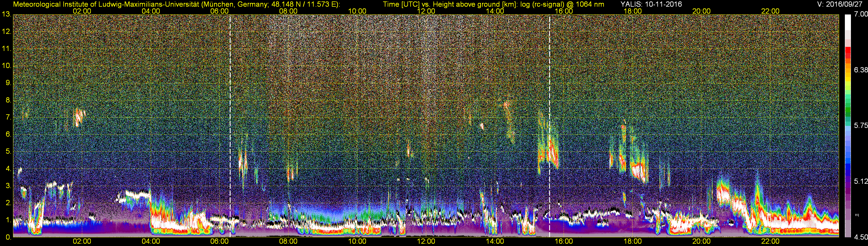Click the 3 km height axis label
868x246 pixels.
coord(8,186)
